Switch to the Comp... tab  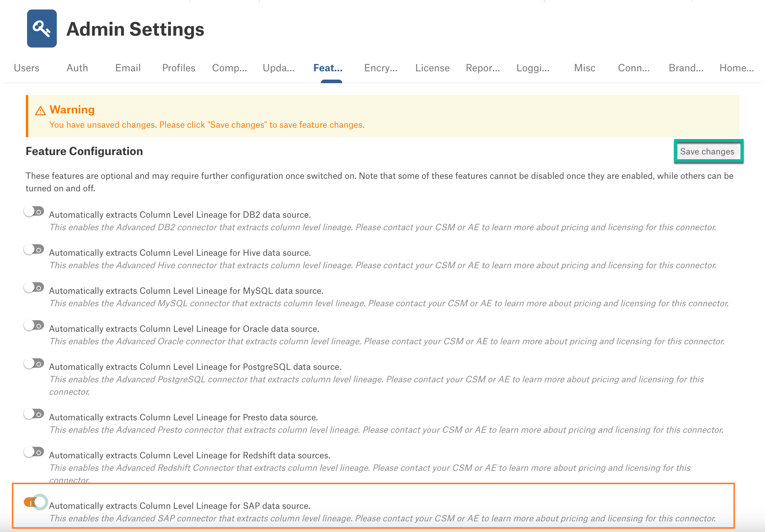230,68
